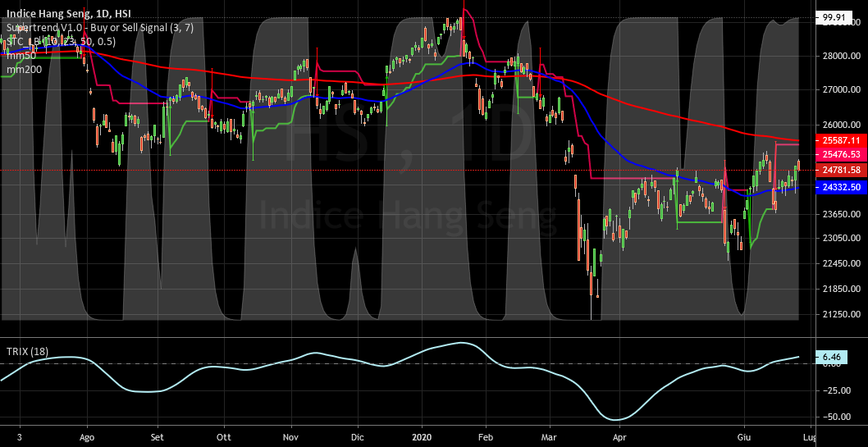The image size is (868, 447).
Task: Click the red 25587.11 mm200 price label
Action: 842,140
